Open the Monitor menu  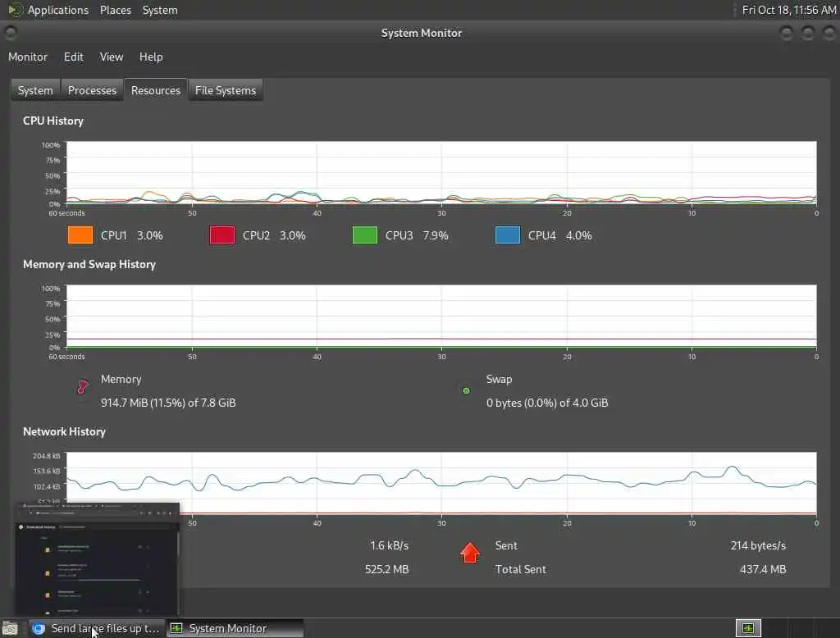click(28, 57)
